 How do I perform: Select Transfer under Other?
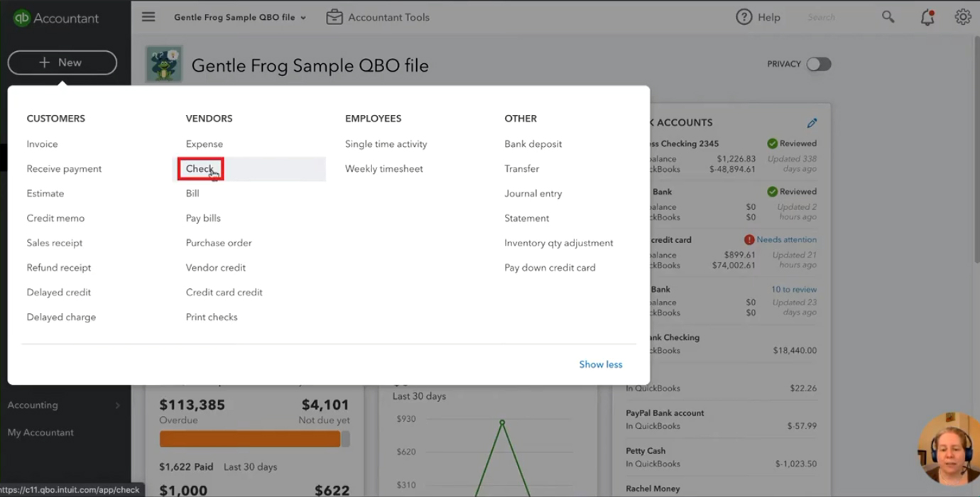522,169
